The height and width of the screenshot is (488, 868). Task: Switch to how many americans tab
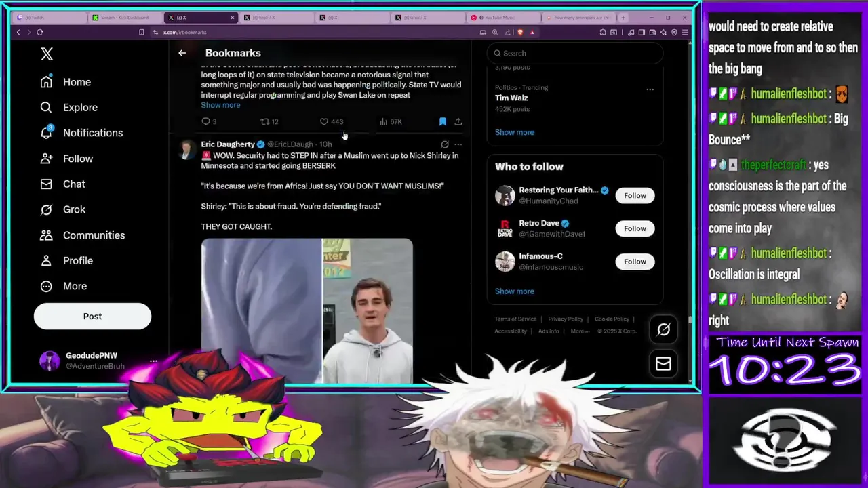578,18
